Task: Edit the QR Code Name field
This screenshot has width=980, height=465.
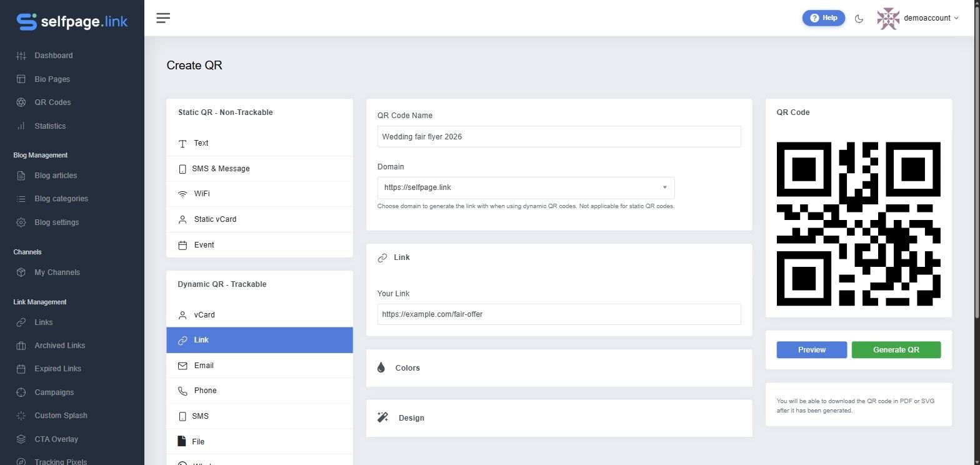Action: click(559, 137)
